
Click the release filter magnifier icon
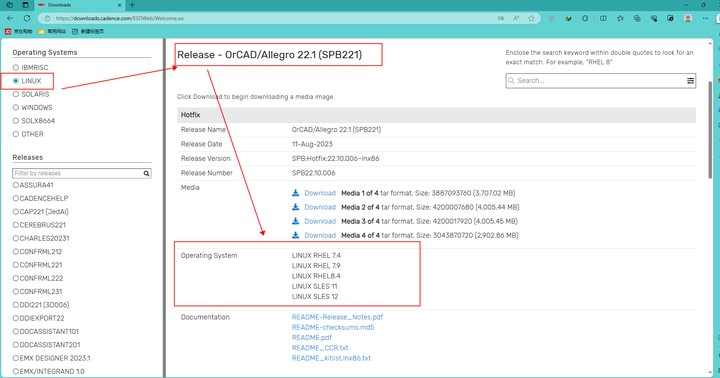coord(146,173)
